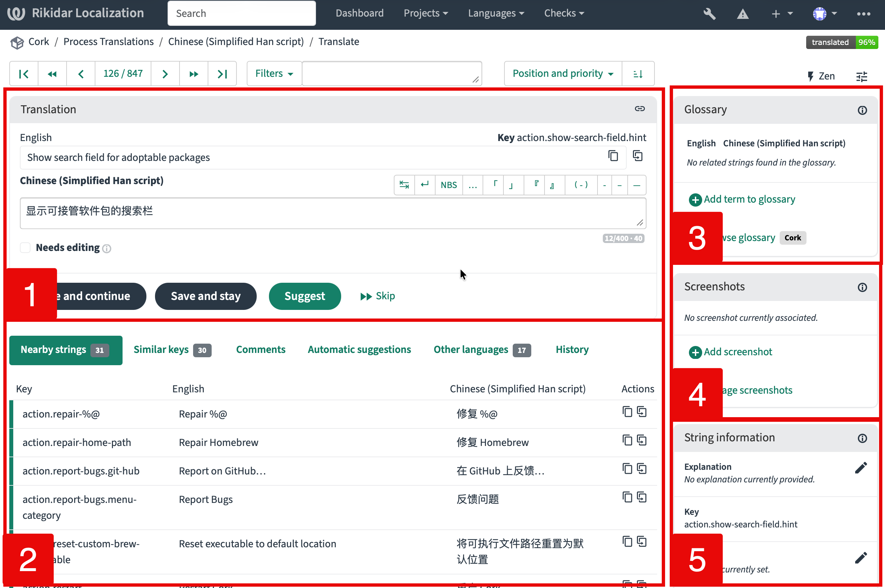Viewport: 885px width, 588px height.
Task: Copy the translation permalink via chain icon
Action: tap(639, 109)
